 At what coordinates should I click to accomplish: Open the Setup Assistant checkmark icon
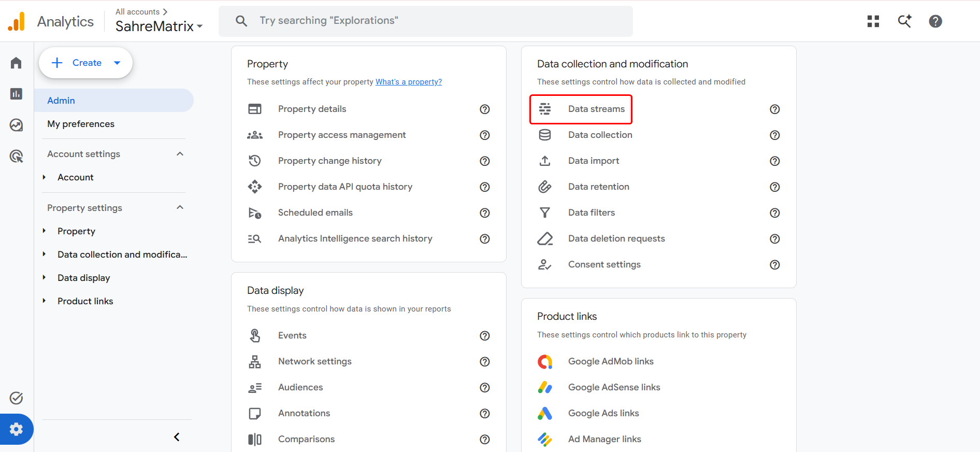click(16, 398)
